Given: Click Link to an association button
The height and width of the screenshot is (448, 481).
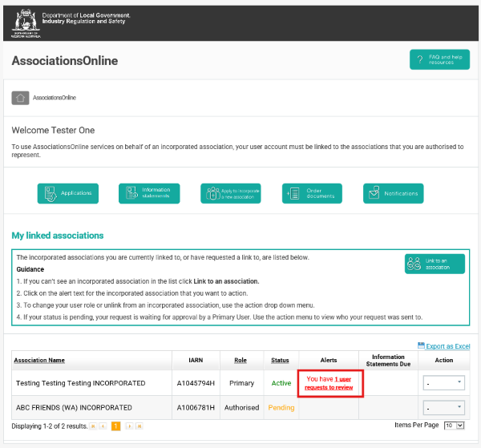Looking at the screenshot, I should point(435,264).
